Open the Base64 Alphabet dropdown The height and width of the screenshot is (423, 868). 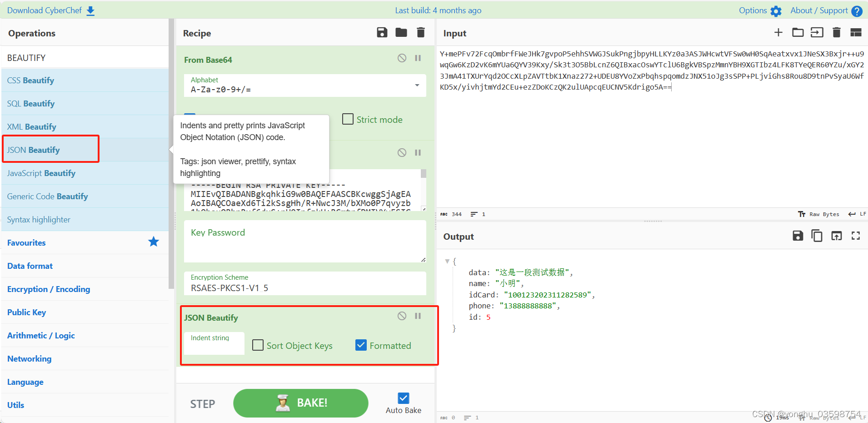(416, 85)
